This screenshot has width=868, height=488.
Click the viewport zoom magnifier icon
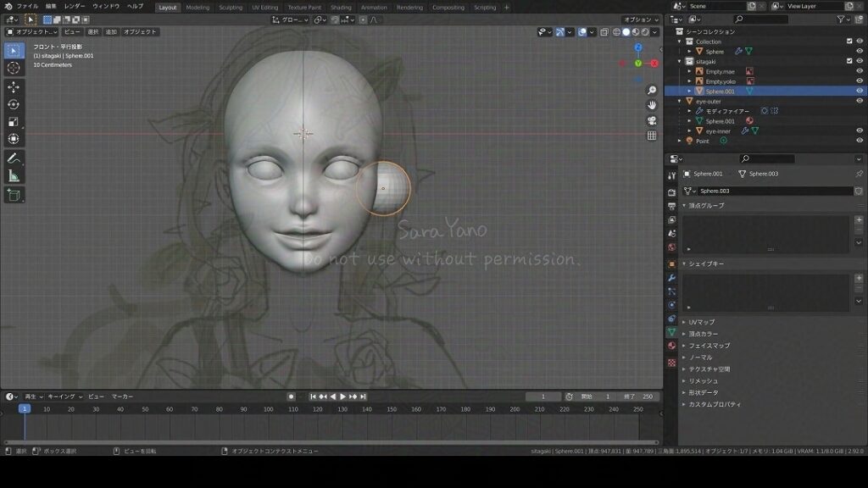(652, 90)
